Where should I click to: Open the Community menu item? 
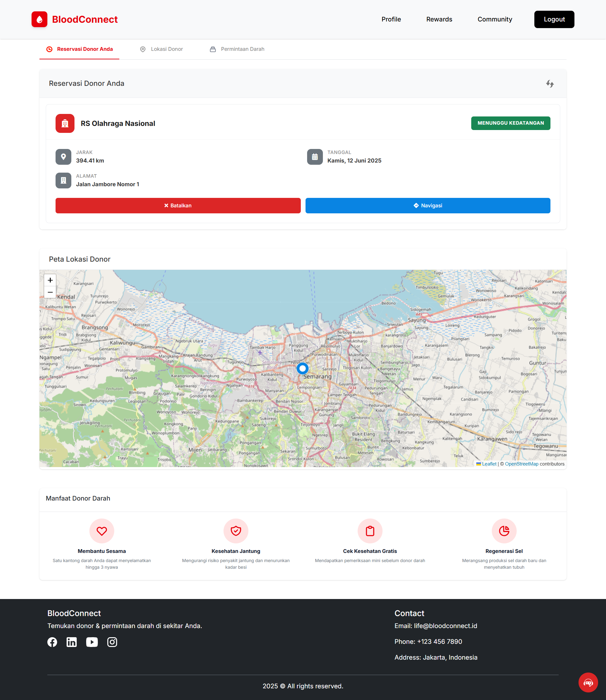[494, 19]
